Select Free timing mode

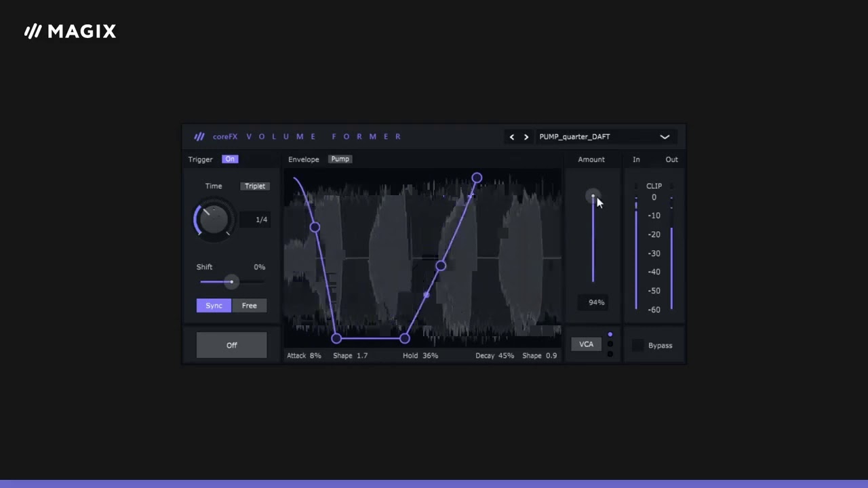[x=250, y=306]
